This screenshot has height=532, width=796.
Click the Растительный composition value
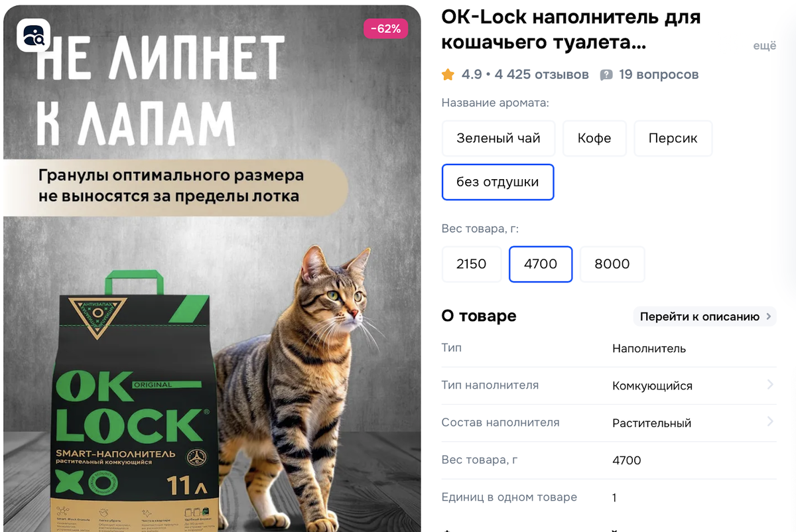tap(651, 423)
